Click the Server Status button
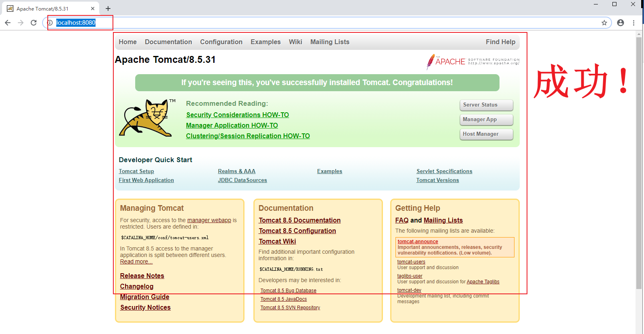This screenshot has height=334, width=644. coord(486,105)
